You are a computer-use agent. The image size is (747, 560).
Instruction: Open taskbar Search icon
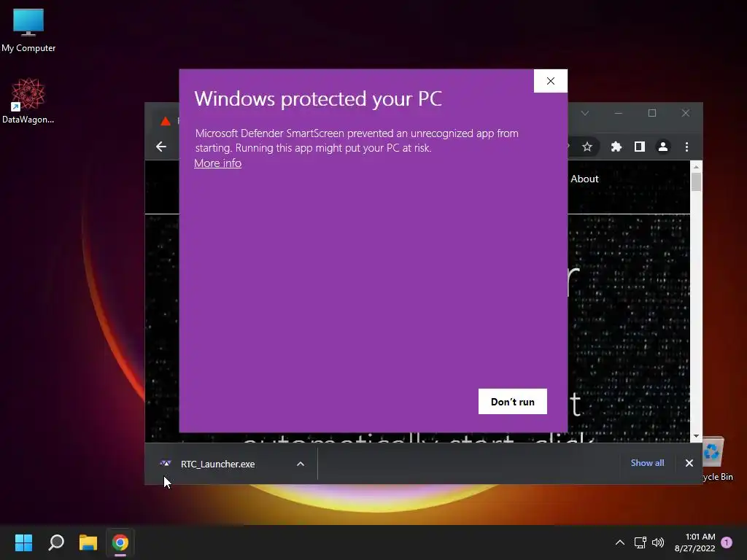56,542
